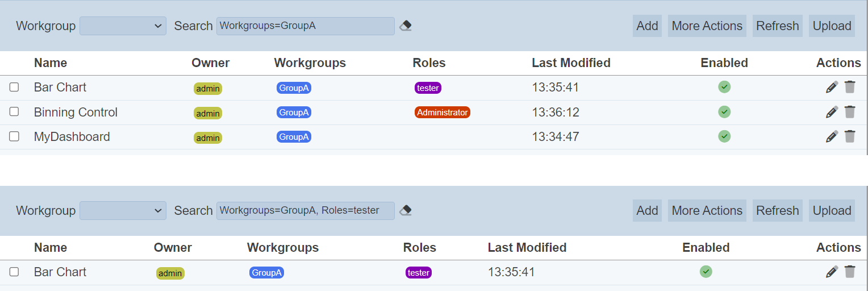Delete the MyDashboard entry using trash icon
Screen dimensions: 868x291
click(x=849, y=136)
